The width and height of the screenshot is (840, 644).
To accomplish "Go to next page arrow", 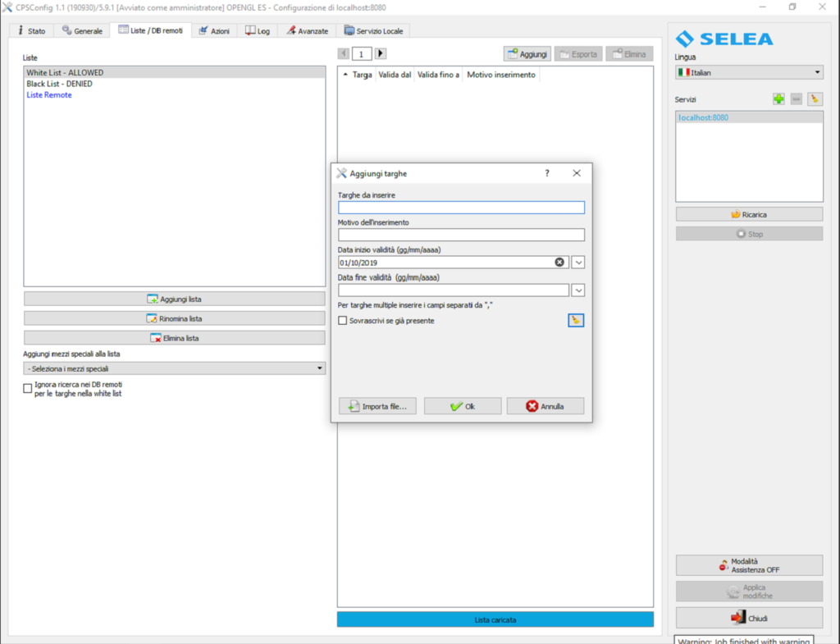I will [381, 53].
